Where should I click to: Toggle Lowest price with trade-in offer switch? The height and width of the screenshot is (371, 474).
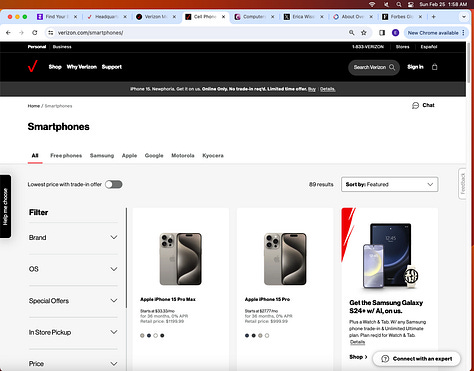coord(114,184)
